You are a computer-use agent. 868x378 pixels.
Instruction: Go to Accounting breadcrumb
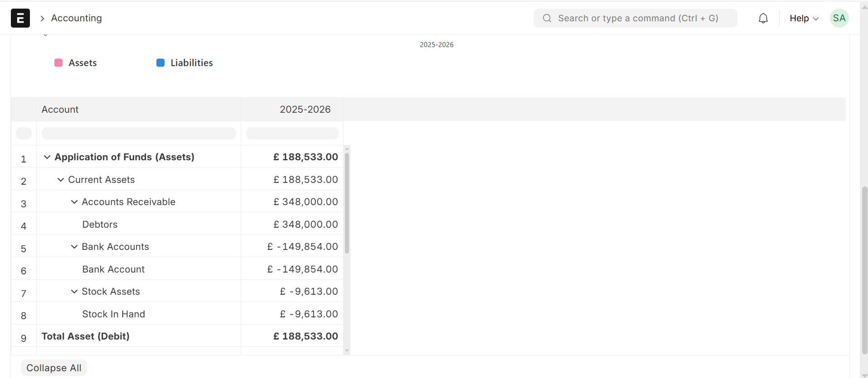[x=76, y=18]
